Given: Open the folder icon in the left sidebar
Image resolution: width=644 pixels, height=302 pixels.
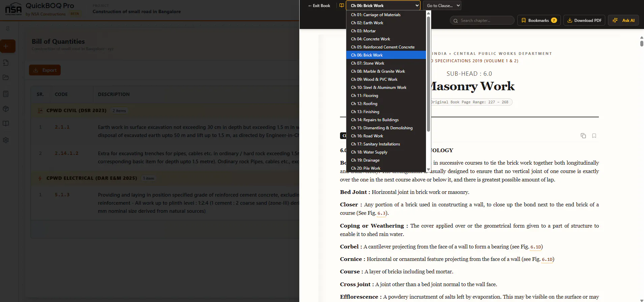Looking at the screenshot, I should point(6,77).
